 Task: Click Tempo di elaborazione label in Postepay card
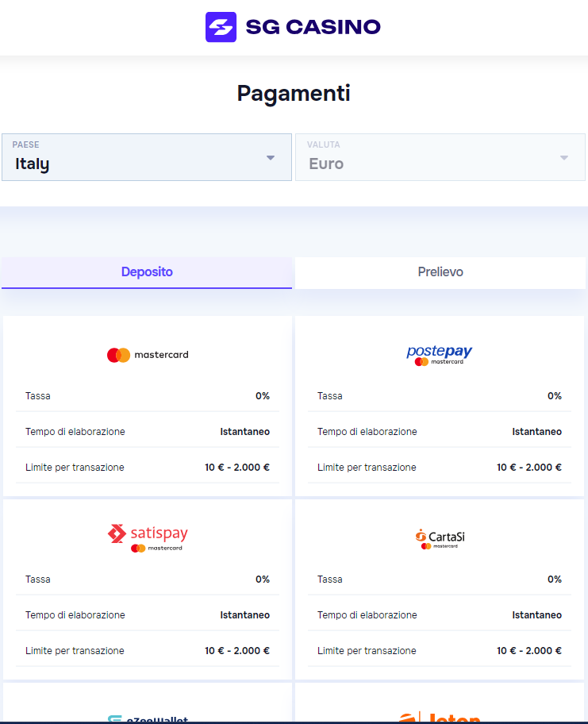(367, 432)
